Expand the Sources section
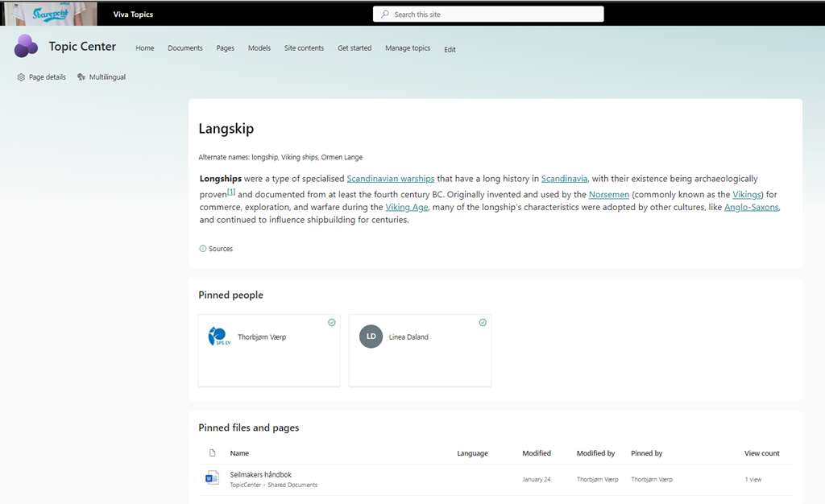 pos(216,249)
